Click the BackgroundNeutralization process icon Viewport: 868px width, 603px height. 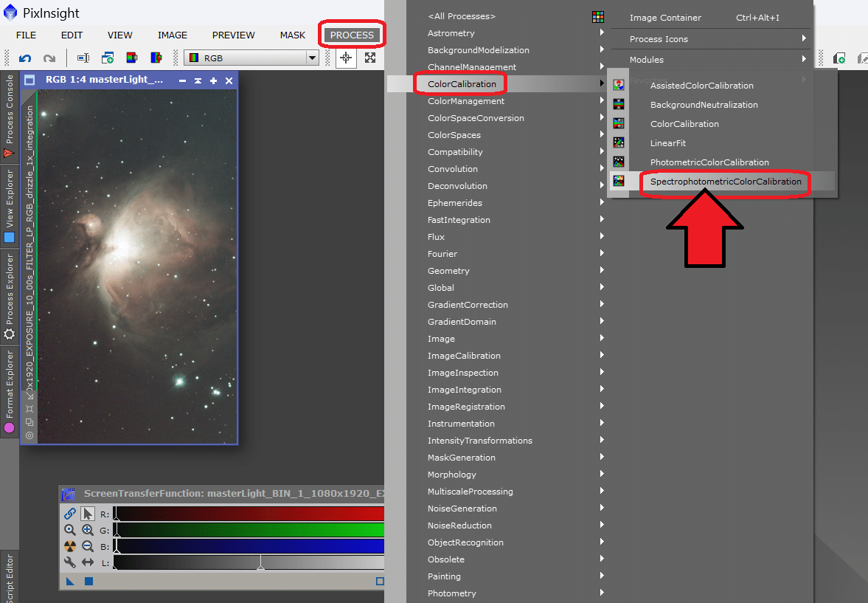click(x=618, y=104)
